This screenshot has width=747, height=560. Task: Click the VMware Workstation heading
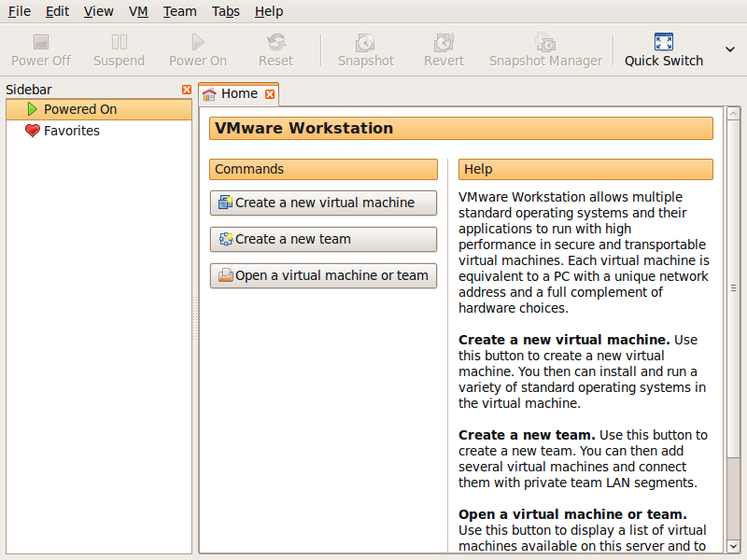click(461, 129)
